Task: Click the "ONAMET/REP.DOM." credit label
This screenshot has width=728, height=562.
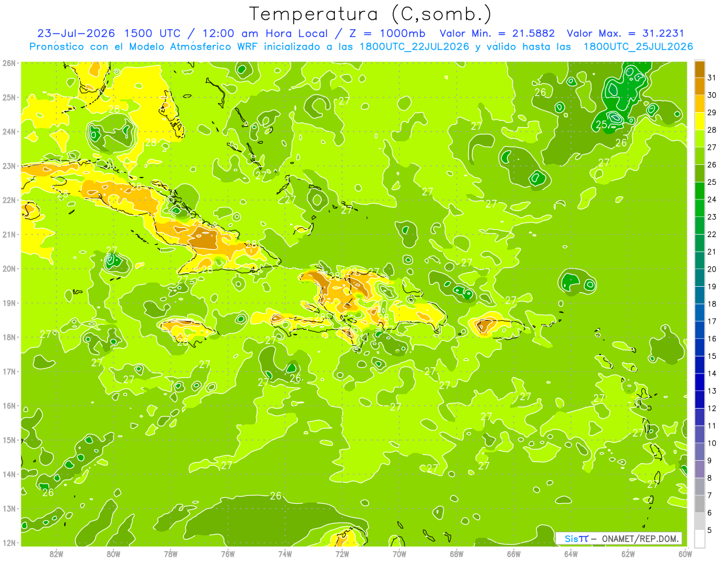Action: (641, 538)
